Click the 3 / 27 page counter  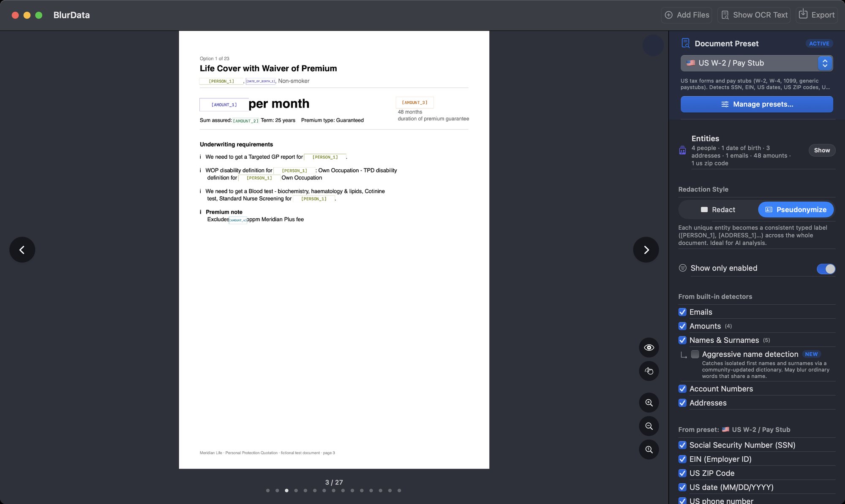coord(334,482)
